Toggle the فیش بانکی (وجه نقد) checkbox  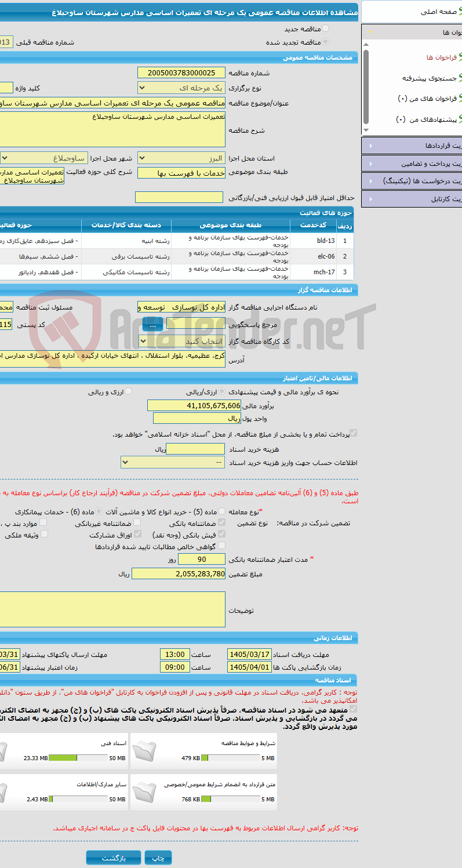(x=221, y=534)
